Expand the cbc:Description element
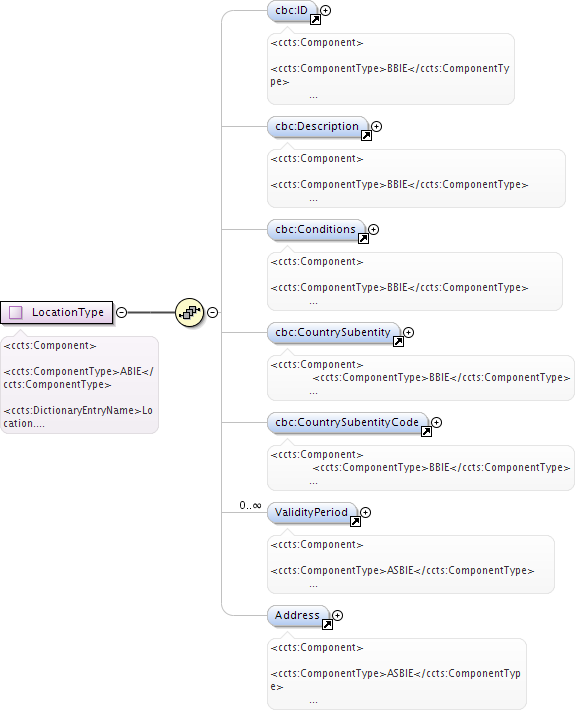This screenshot has height=713, width=582. pos(376,126)
